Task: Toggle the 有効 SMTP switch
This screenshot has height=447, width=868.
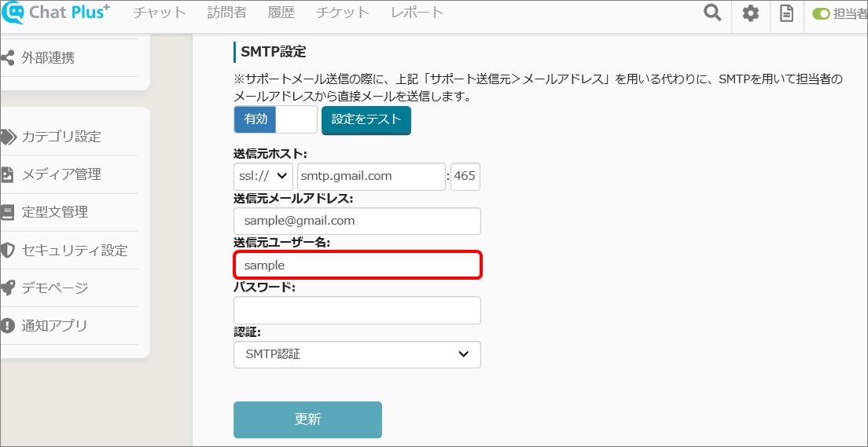Action: point(276,119)
